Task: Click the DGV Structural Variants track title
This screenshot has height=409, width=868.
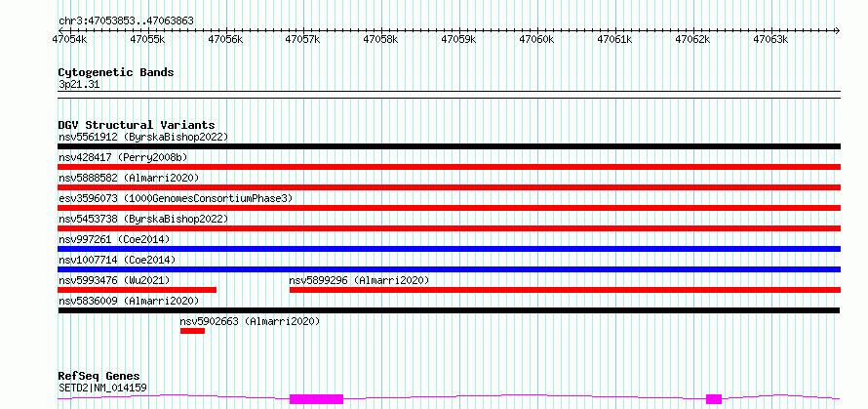Action: [x=137, y=125]
